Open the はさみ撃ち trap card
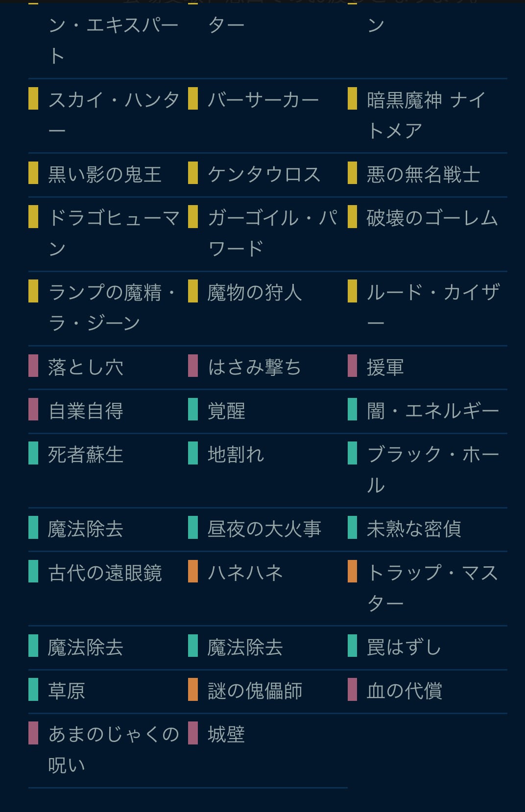525x812 pixels. click(x=254, y=367)
